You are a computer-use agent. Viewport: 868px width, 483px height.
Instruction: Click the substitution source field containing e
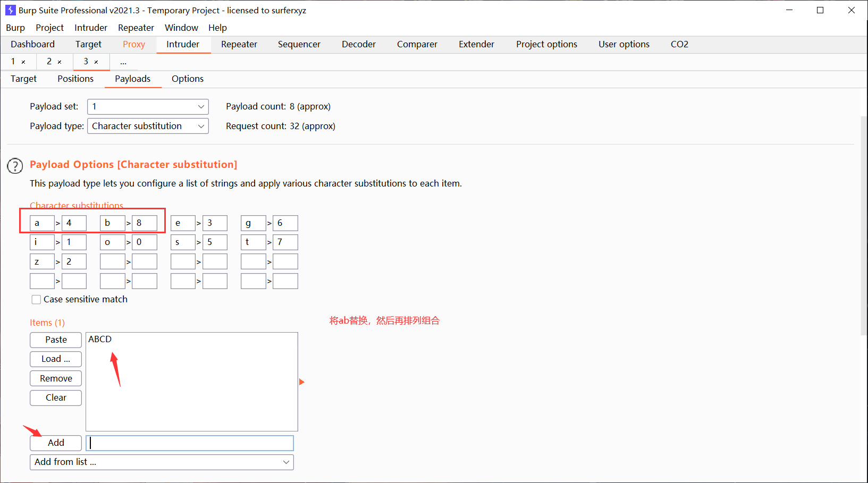point(183,223)
